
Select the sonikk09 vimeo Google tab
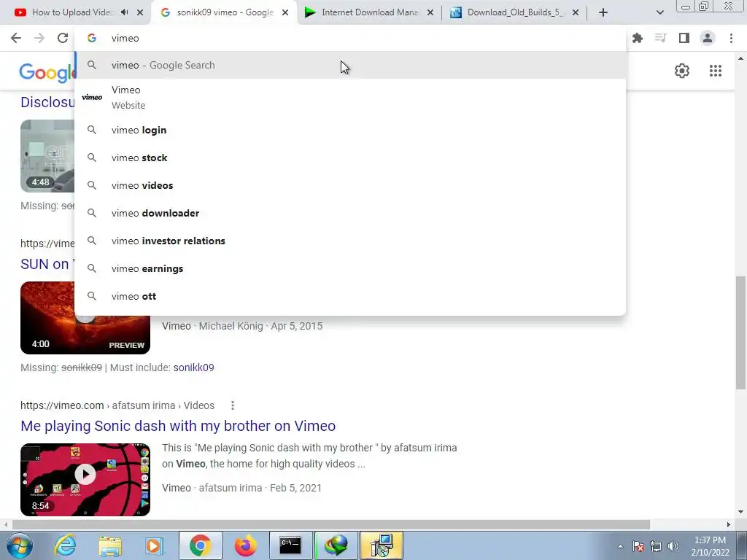click(224, 12)
